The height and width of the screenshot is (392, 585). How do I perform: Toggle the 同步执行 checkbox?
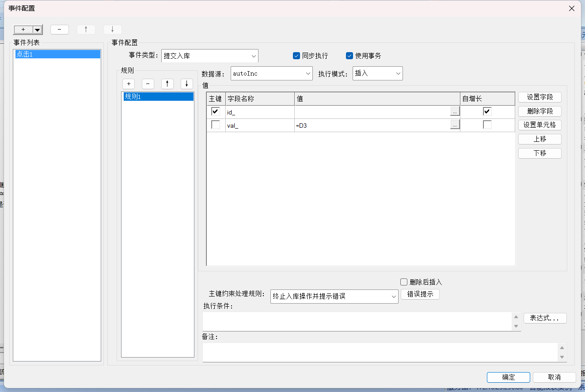[x=296, y=56]
